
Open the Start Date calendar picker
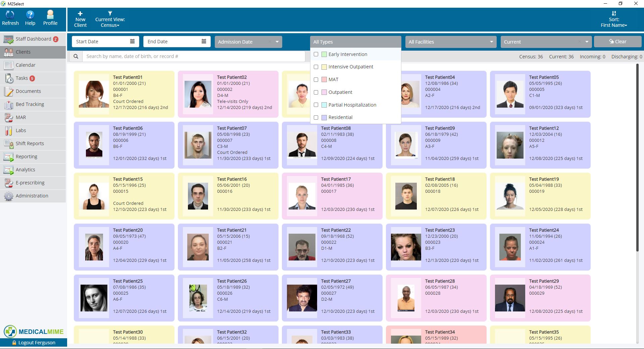point(132,41)
